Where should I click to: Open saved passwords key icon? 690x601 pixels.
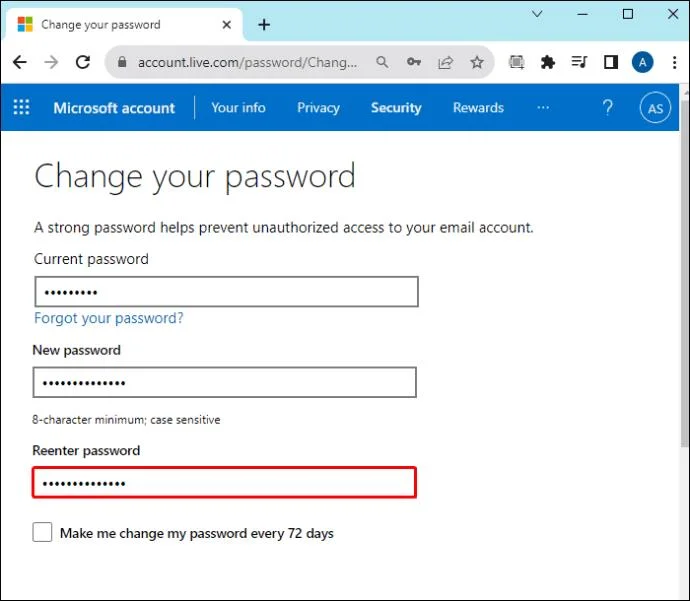[414, 62]
